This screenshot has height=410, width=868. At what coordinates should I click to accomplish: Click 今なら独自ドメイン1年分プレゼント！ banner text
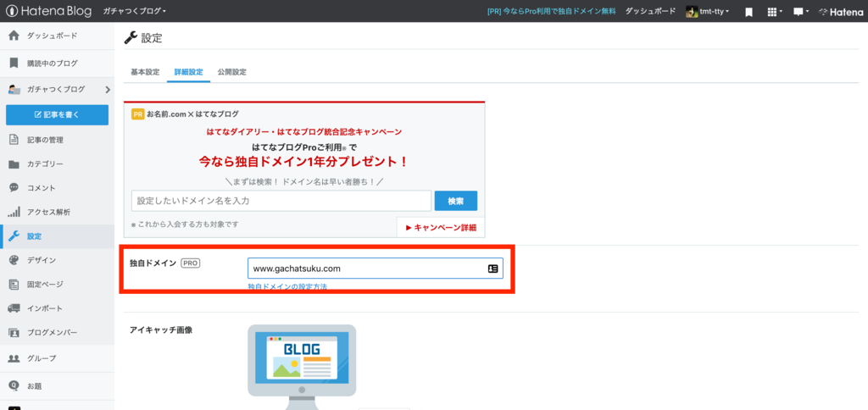pos(304,162)
